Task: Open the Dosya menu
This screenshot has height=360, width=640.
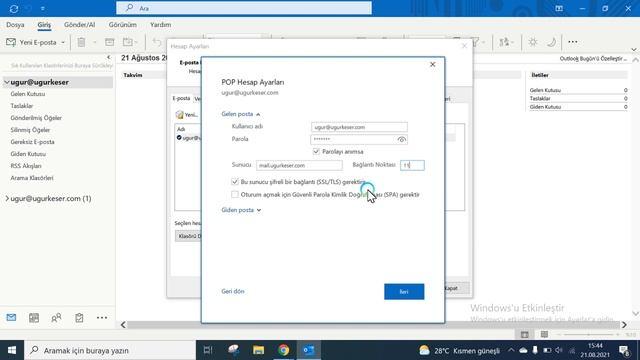Action: click(x=15, y=25)
